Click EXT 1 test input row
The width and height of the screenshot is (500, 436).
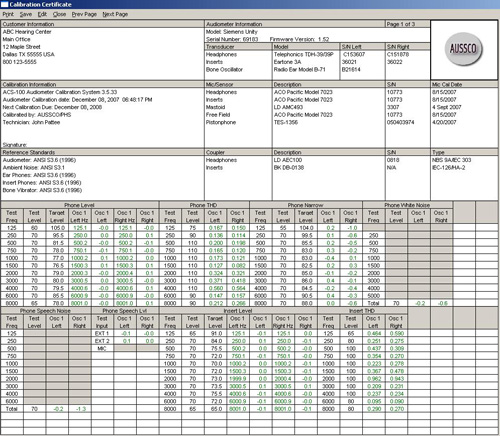[x=102, y=333]
